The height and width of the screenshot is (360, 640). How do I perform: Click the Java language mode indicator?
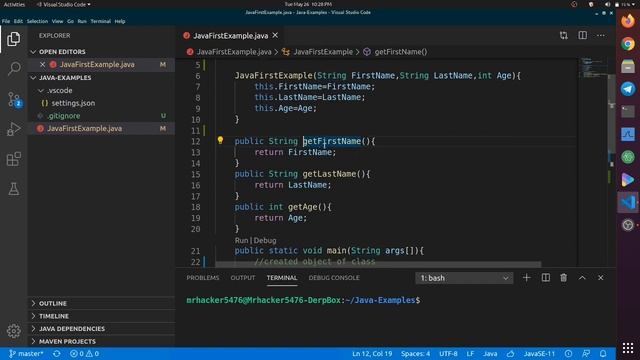tap(490, 353)
